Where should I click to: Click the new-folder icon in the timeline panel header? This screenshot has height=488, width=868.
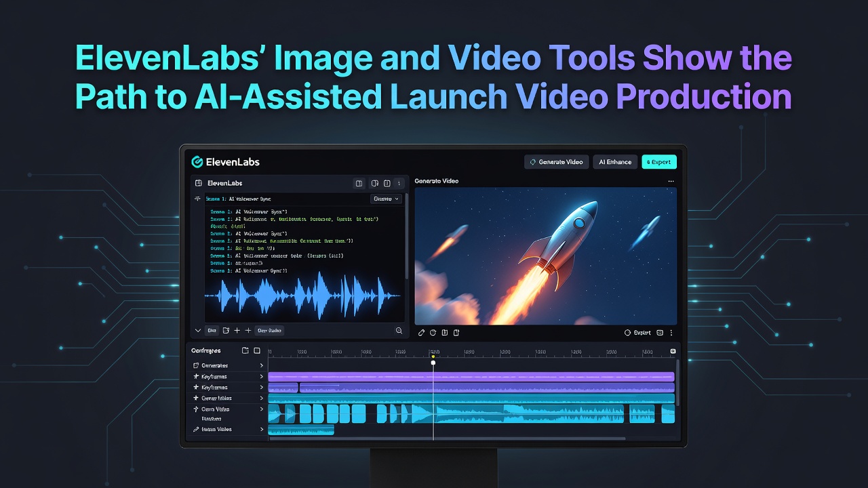pyautogui.click(x=245, y=350)
